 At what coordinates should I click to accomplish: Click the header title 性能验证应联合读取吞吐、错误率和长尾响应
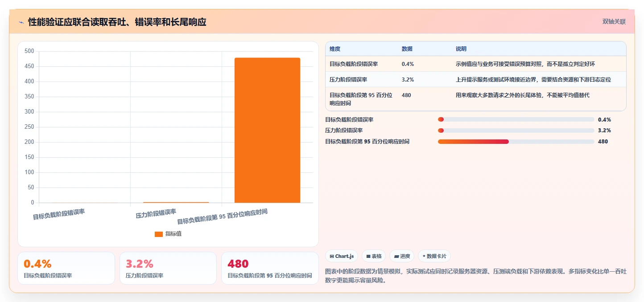click(x=117, y=22)
